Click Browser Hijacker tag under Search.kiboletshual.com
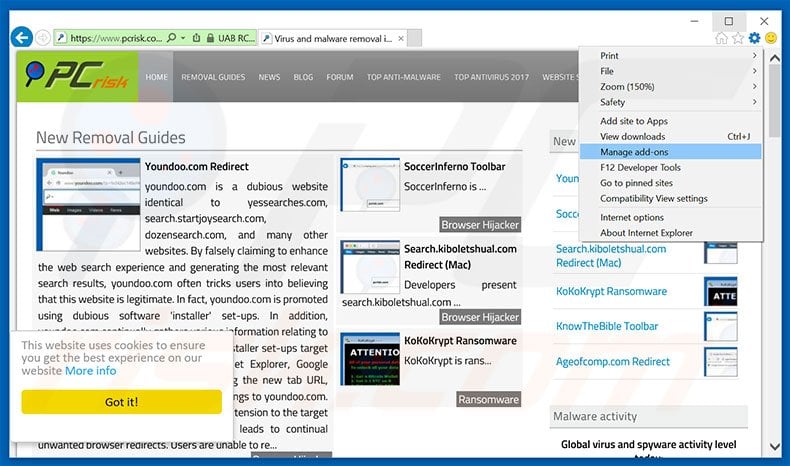 480,317
